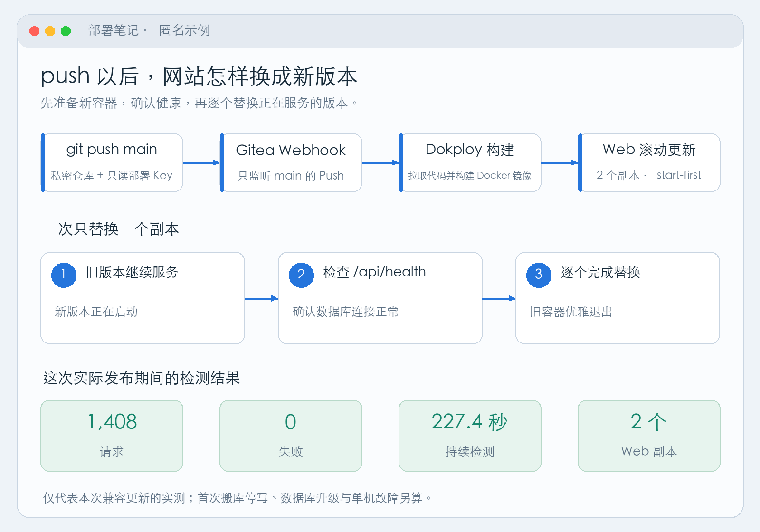
Task: Click the 请求 label
Action: (112, 451)
